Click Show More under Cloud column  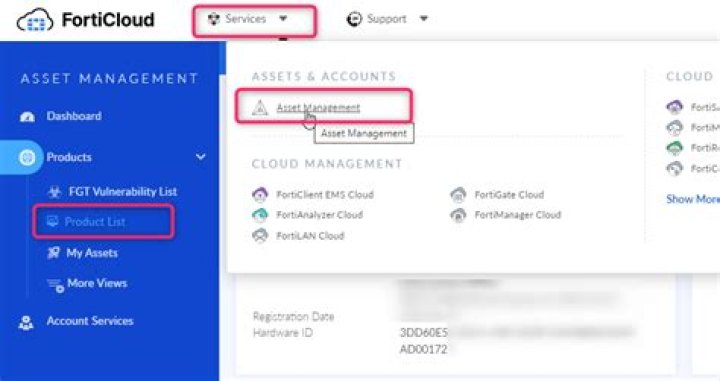tap(693, 199)
